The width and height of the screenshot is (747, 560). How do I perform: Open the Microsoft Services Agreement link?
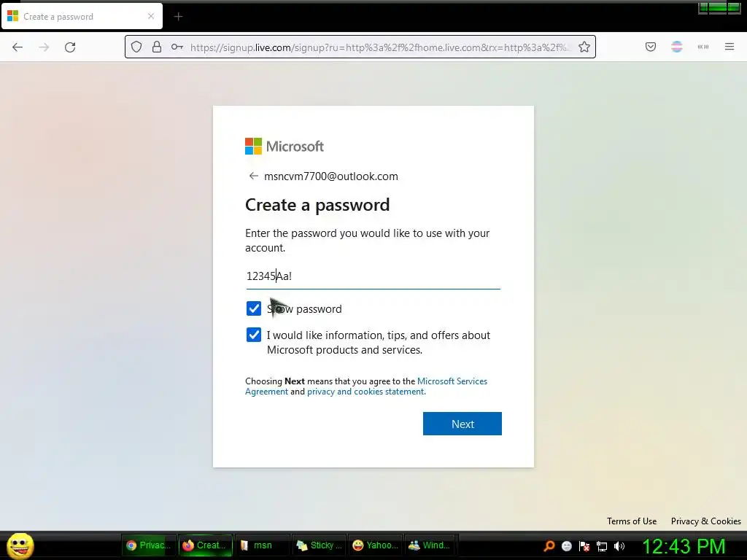(366, 386)
